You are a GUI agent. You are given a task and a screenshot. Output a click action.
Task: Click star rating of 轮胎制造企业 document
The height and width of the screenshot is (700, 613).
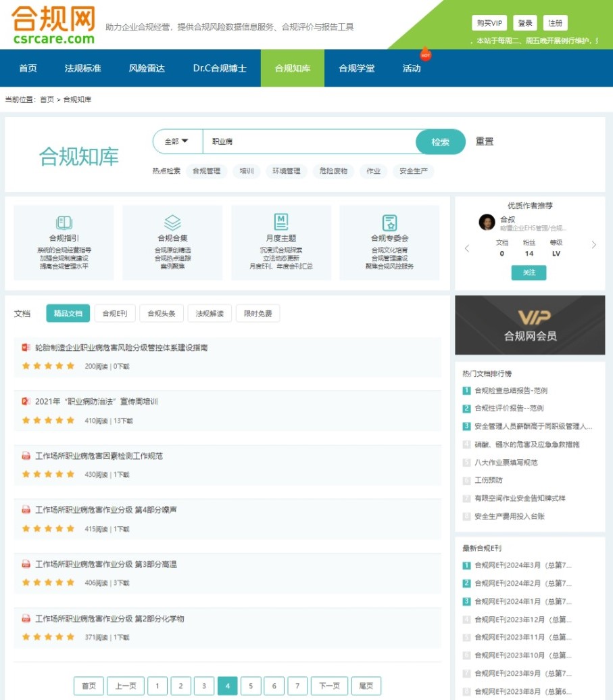pyautogui.click(x=48, y=366)
